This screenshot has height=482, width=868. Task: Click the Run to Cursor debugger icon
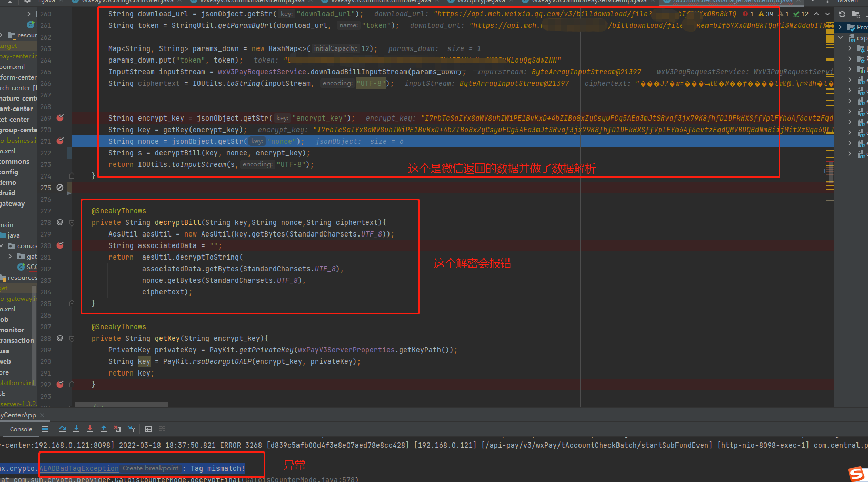coord(132,429)
